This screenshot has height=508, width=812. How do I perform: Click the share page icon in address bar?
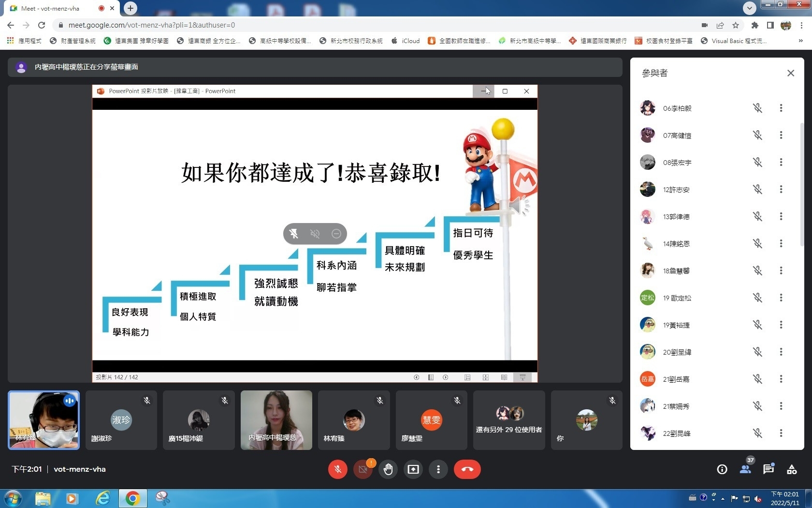pos(720,25)
